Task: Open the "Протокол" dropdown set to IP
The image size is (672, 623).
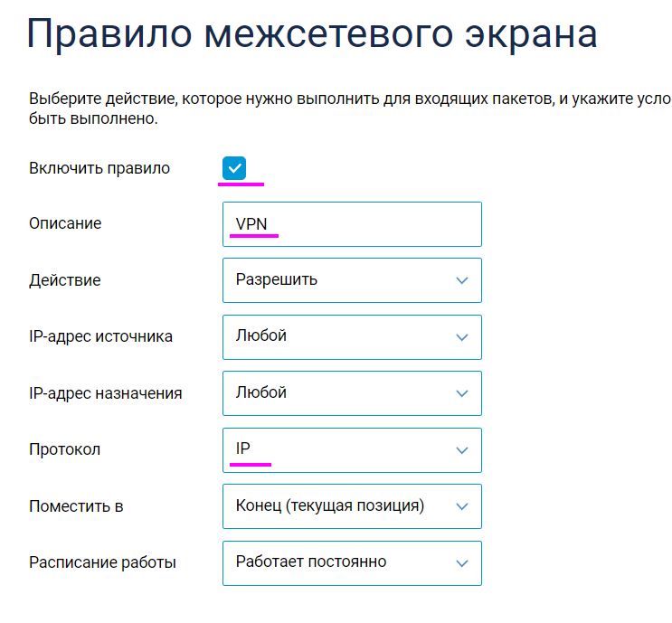Action: (x=352, y=449)
